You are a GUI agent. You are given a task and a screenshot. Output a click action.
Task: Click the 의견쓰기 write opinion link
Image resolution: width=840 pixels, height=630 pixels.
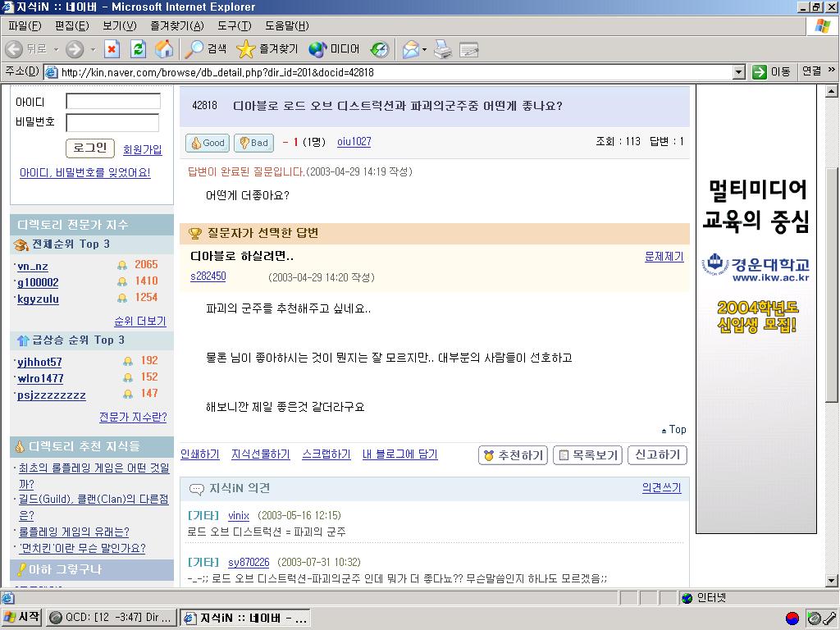(x=662, y=487)
